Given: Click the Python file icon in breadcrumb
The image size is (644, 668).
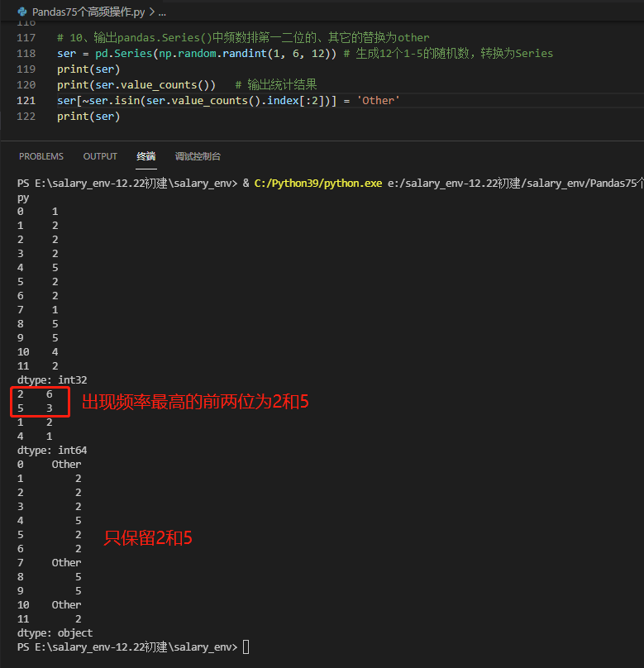Looking at the screenshot, I should pos(22,12).
